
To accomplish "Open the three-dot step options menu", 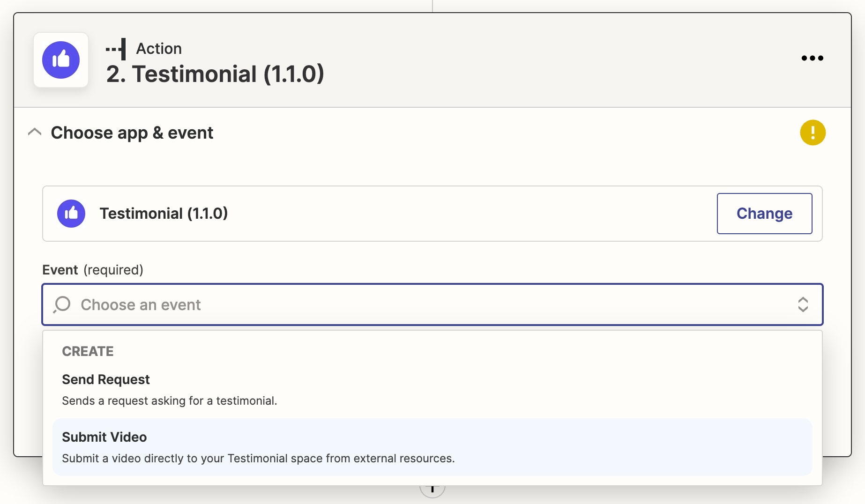I will pyautogui.click(x=812, y=58).
